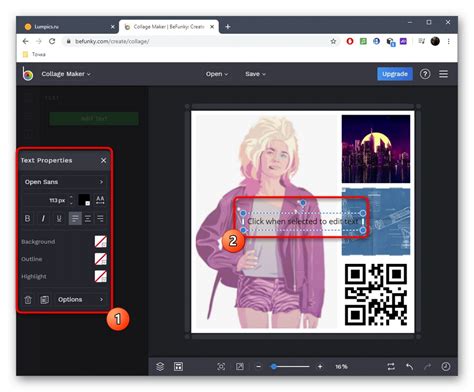The image size is (474, 392).
Task: Click the font size stepper arrows
Action: [x=71, y=200]
